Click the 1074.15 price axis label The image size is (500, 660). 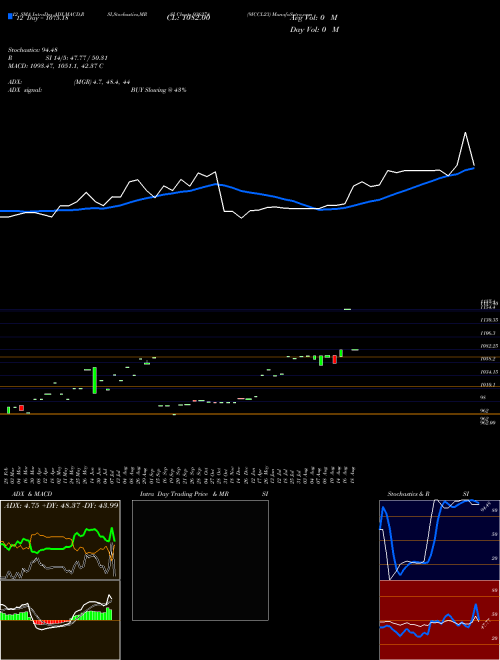[x=489, y=372]
